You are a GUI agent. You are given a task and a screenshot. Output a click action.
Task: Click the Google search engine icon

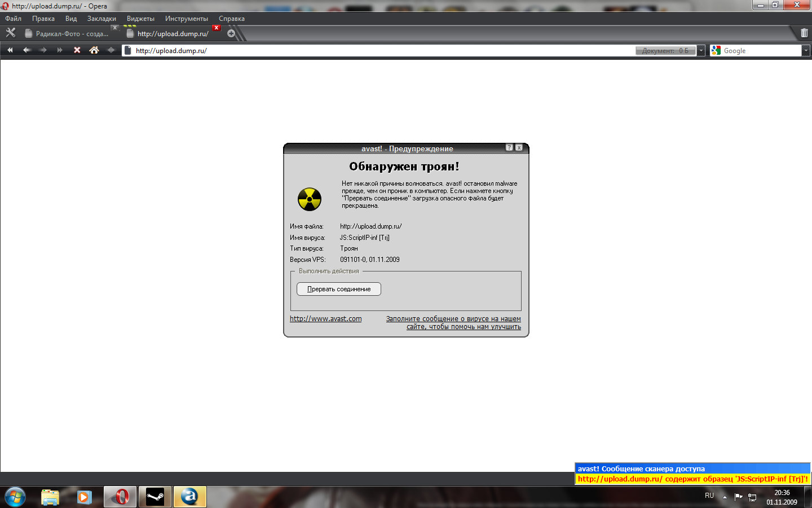click(x=716, y=50)
